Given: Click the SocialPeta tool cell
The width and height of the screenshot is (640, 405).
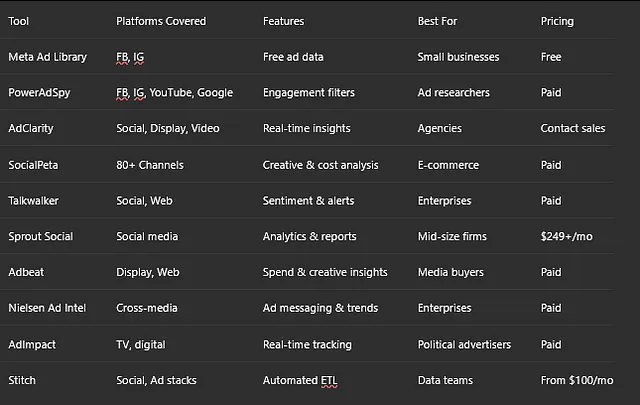Looking at the screenshot, I should point(33,165).
